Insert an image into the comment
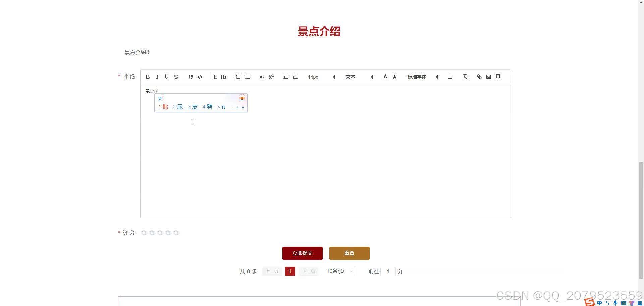This screenshot has width=644, height=306. pos(489,77)
